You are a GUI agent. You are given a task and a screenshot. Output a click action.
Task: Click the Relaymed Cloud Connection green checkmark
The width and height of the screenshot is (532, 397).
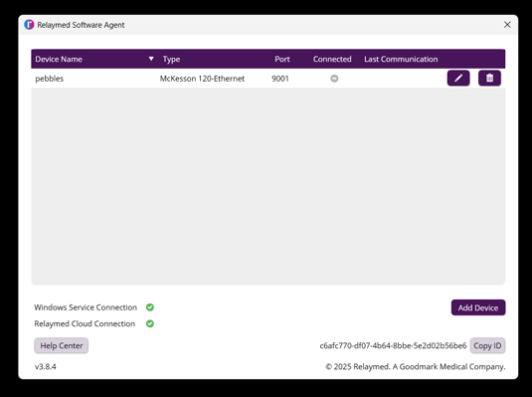pyautogui.click(x=150, y=323)
